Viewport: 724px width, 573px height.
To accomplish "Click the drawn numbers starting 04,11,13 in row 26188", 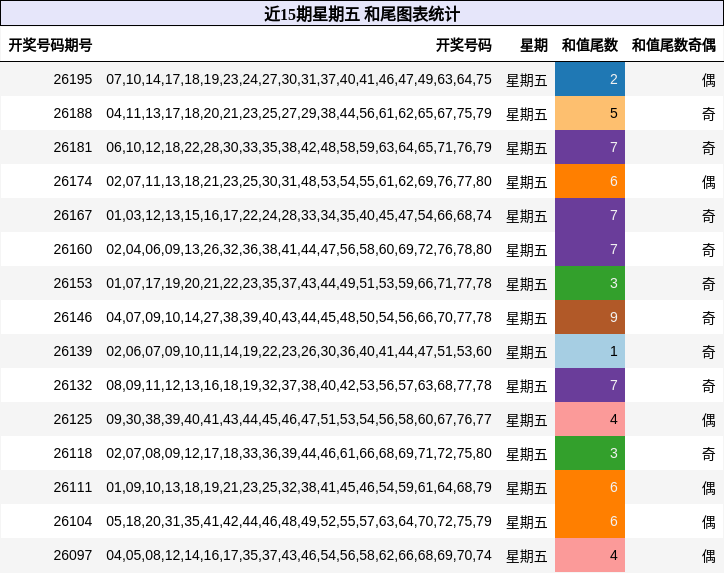I will pyautogui.click(x=299, y=114).
